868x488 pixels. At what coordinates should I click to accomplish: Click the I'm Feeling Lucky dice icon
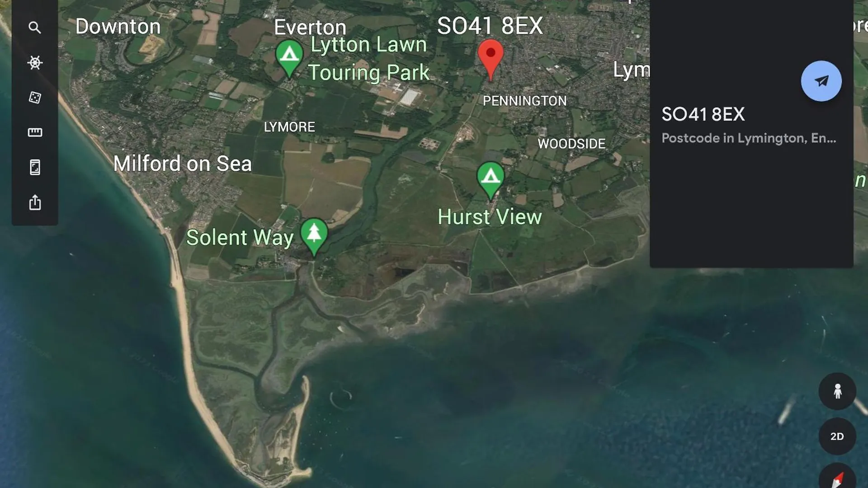pyautogui.click(x=35, y=97)
